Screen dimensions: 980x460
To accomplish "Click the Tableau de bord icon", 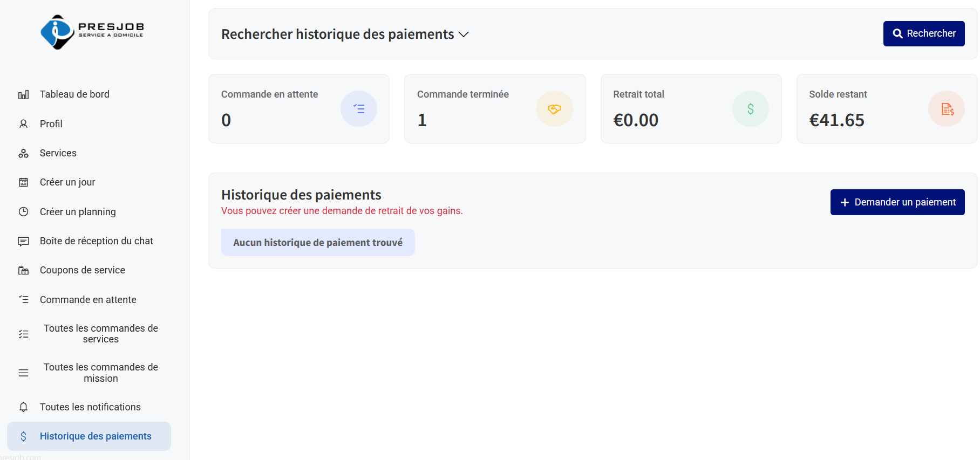I will 24,94.
